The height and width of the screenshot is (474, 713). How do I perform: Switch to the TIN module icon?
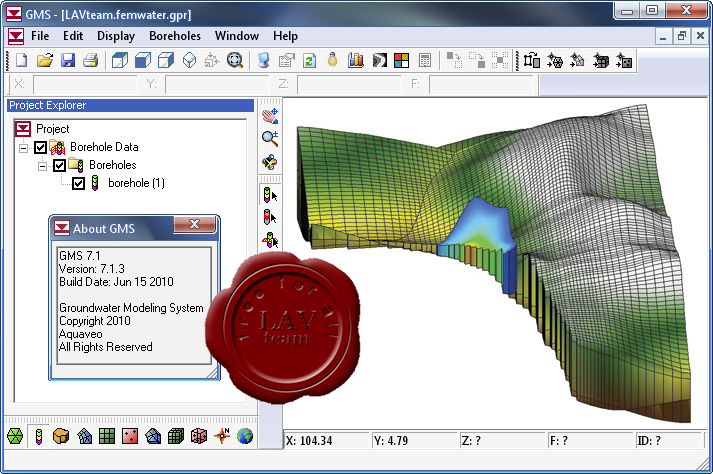coord(15,437)
